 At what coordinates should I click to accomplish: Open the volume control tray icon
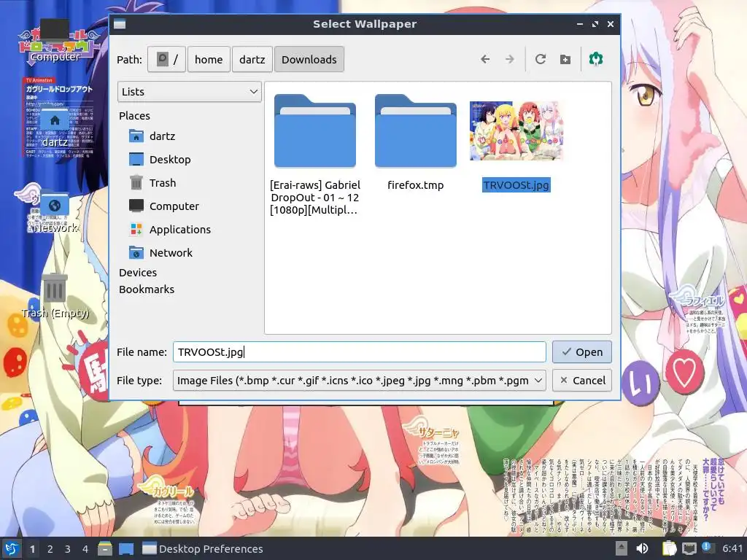click(642, 548)
